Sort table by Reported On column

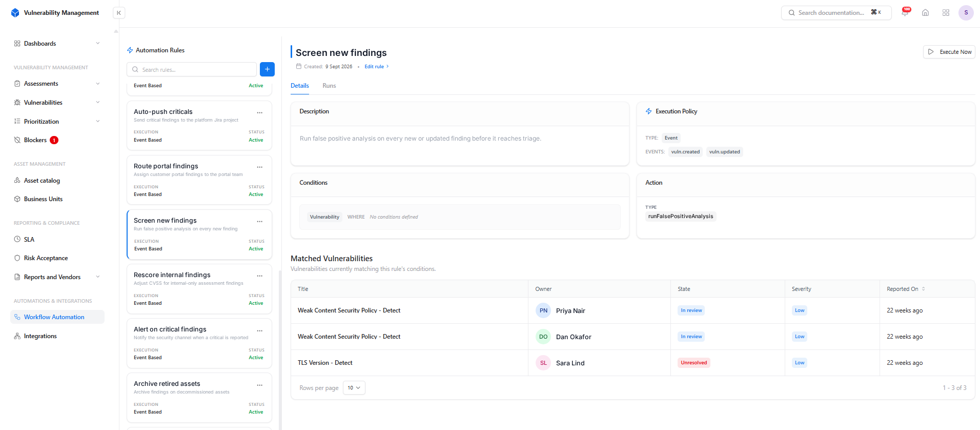[x=906, y=289]
